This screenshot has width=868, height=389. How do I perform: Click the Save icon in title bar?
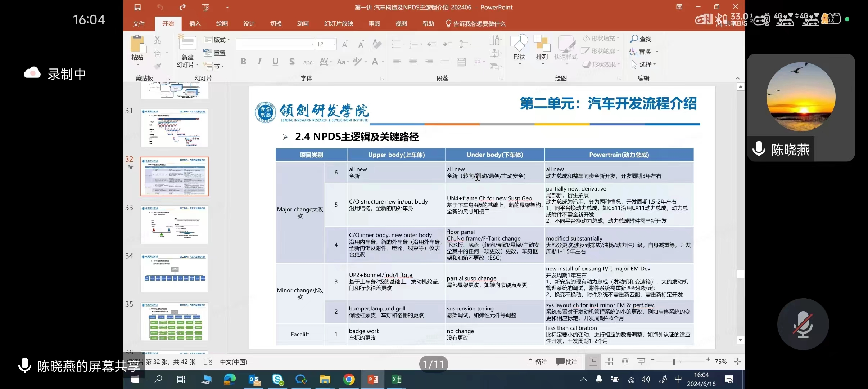[x=137, y=7]
